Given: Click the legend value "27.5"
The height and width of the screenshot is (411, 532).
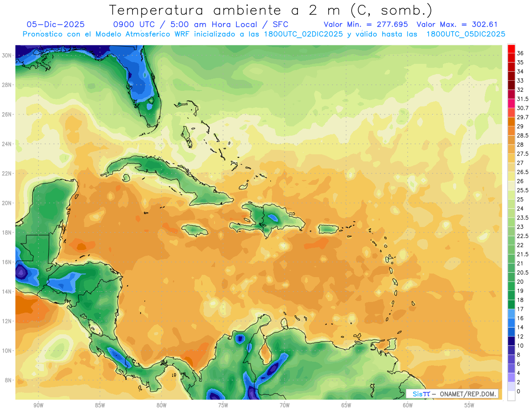Looking at the screenshot, I should tap(523, 154).
